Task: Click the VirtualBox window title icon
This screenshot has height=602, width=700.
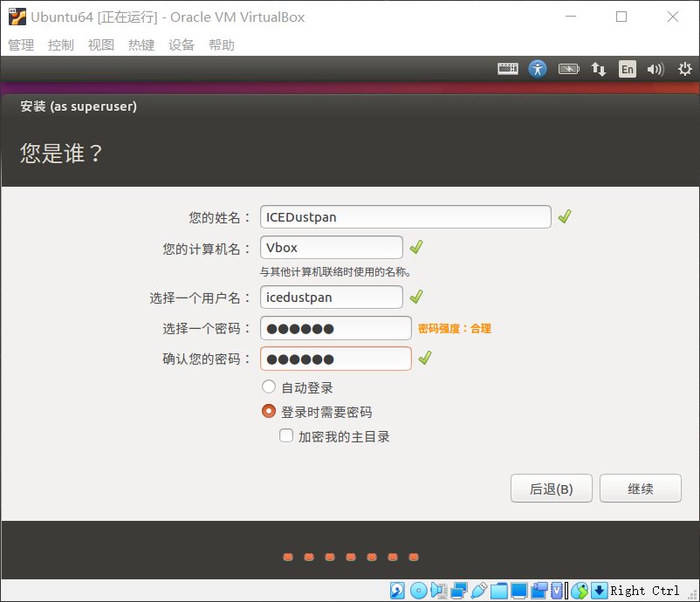Action: (x=17, y=17)
